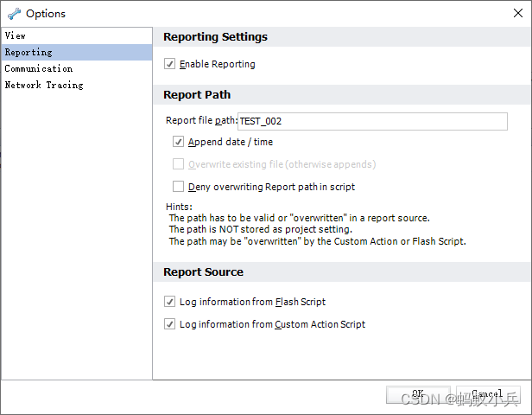532x415 pixels.
Task: Toggle the Enable Reporting checkbox
Action: (x=170, y=64)
